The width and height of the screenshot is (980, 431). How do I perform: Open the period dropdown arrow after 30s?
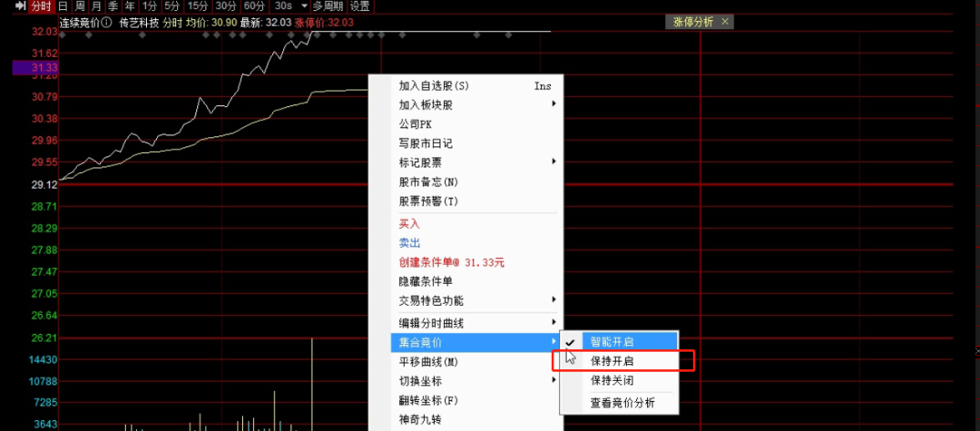pos(304,6)
